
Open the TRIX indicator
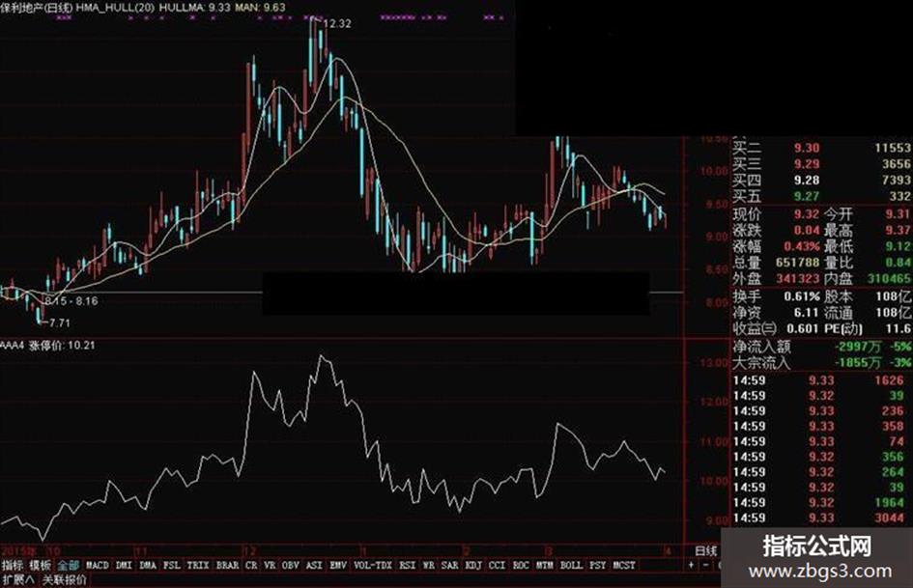point(198,565)
